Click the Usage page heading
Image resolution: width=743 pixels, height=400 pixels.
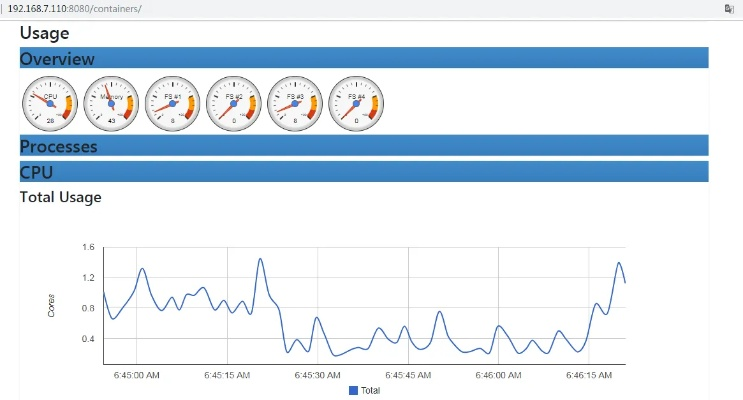coord(45,33)
